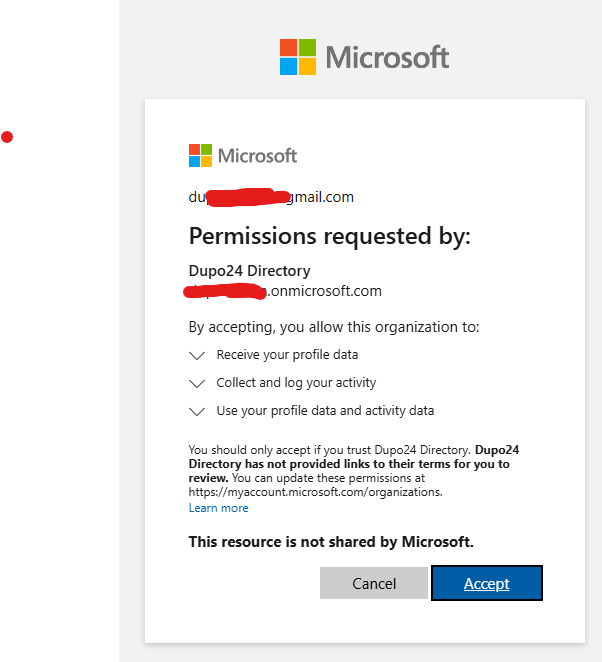
Task: Select 'Use your profile data and activity data' text
Action: click(325, 410)
